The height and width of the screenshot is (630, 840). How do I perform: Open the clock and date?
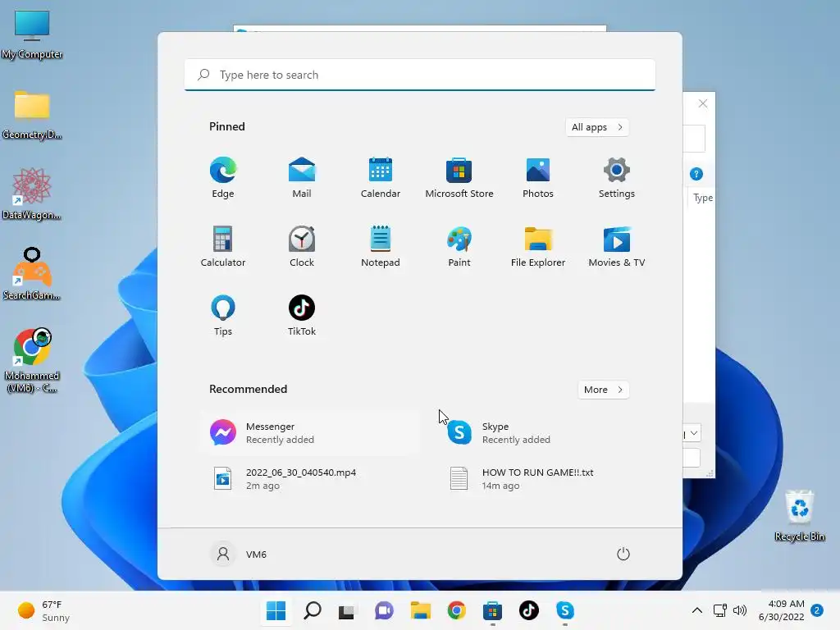782,610
